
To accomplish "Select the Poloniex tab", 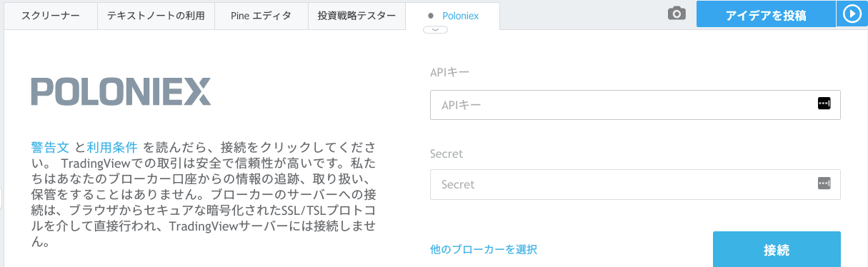I will click(452, 15).
